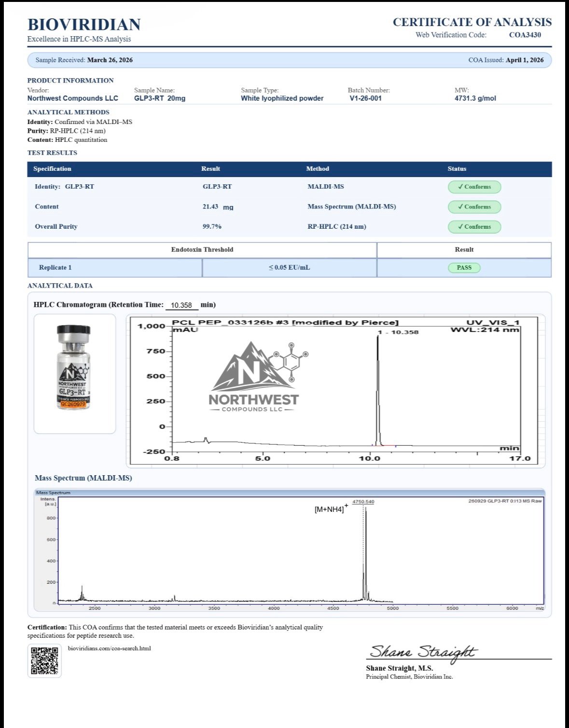Open the bioviridians.com coa-search link
Screen dimensions: 569x728
110,648
